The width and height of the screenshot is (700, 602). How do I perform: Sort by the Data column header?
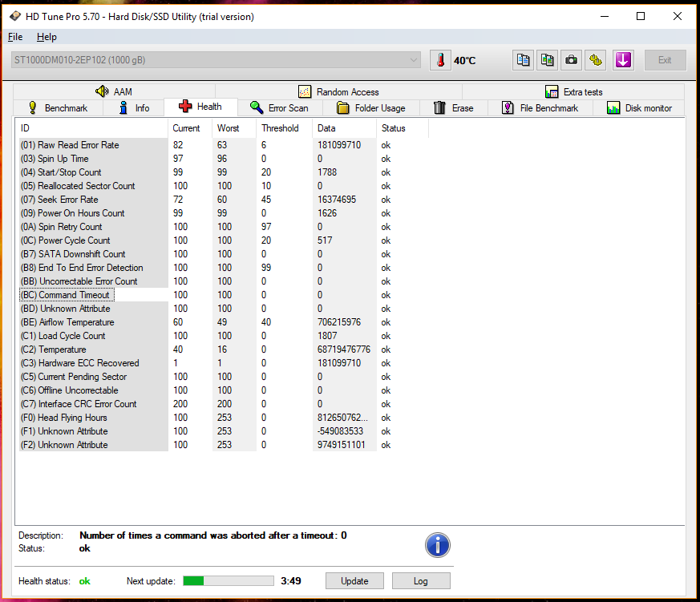pos(345,128)
